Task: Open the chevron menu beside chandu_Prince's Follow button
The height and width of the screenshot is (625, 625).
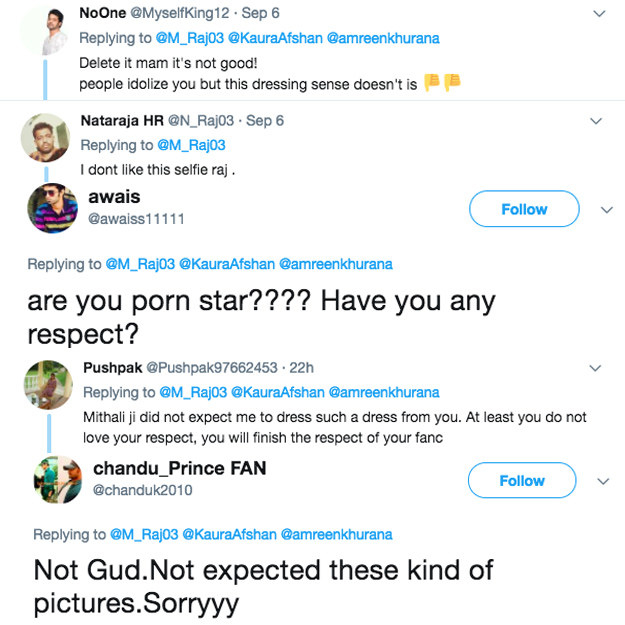Action: pyautogui.click(x=603, y=482)
